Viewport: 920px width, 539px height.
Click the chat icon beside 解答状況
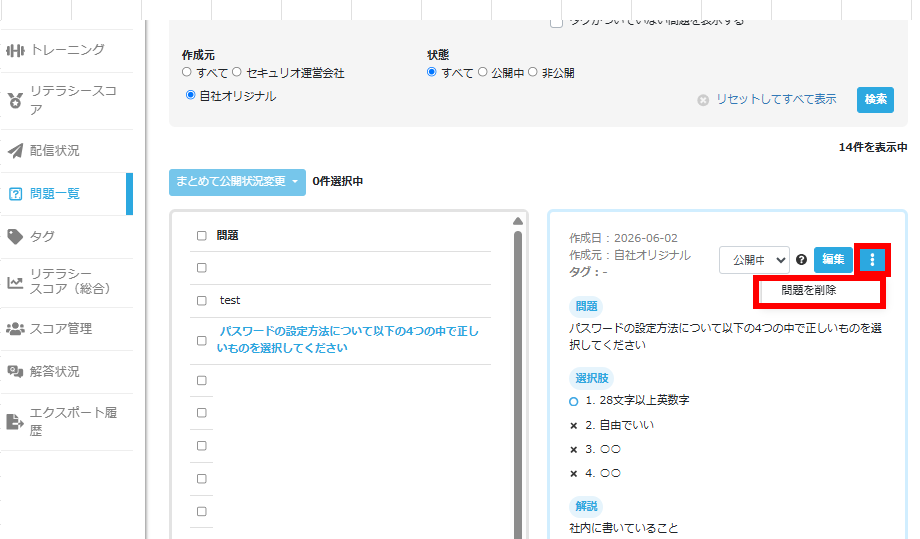15,372
